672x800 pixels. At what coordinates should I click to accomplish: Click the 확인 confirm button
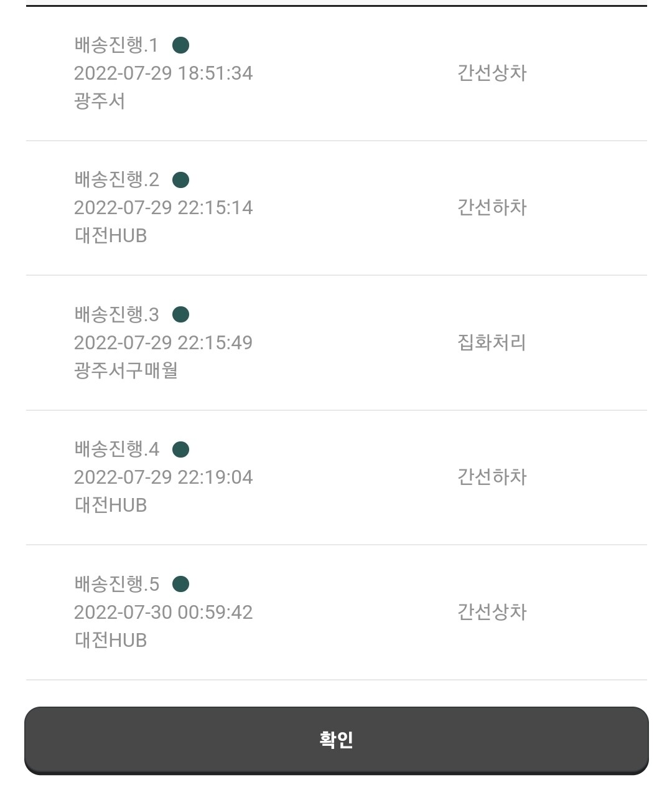click(x=336, y=740)
